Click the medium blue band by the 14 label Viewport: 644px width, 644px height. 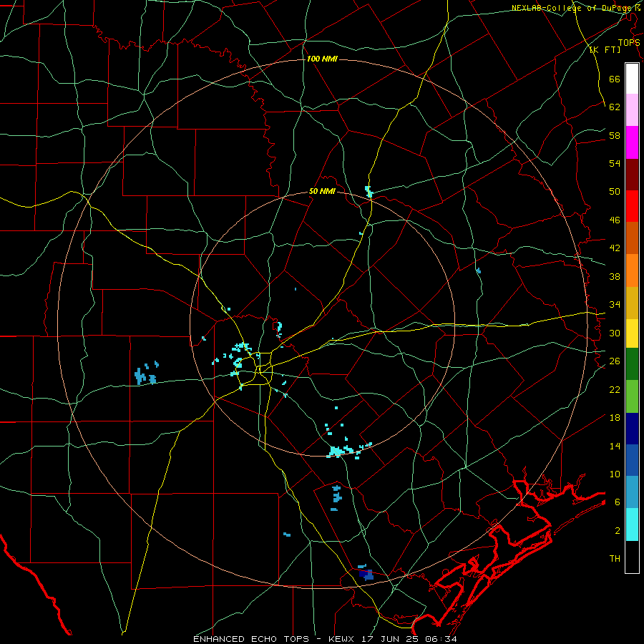point(632,460)
